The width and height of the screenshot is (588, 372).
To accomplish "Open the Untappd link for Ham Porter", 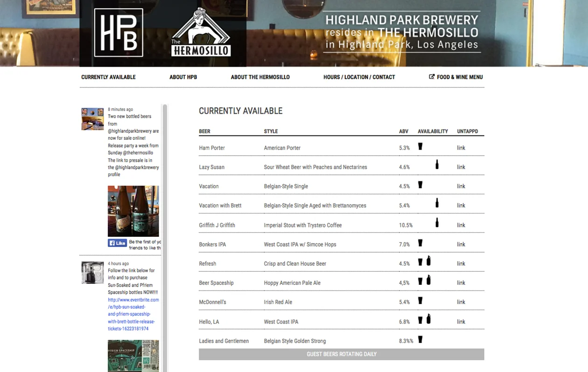I will [x=461, y=147].
